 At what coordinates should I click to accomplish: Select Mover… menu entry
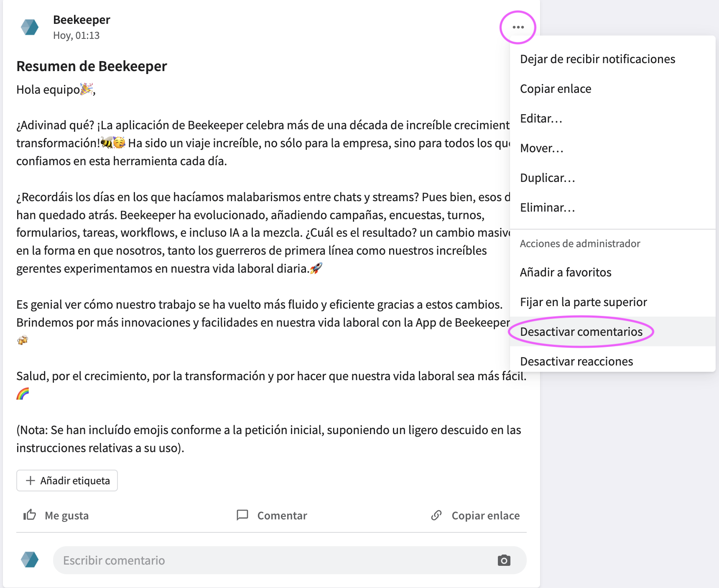pyautogui.click(x=613, y=148)
